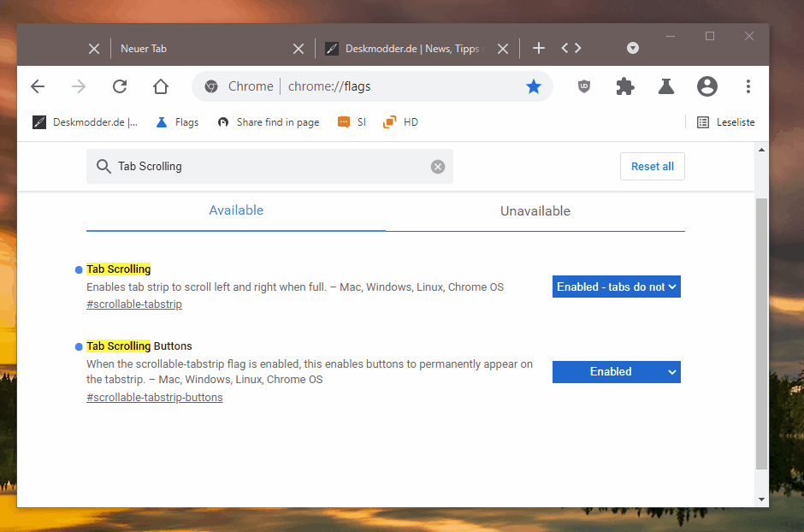Open Deskmodder.de bookmark in bookmarks bar
The height and width of the screenshot is (532, 804).
click(x=86, y=122)
